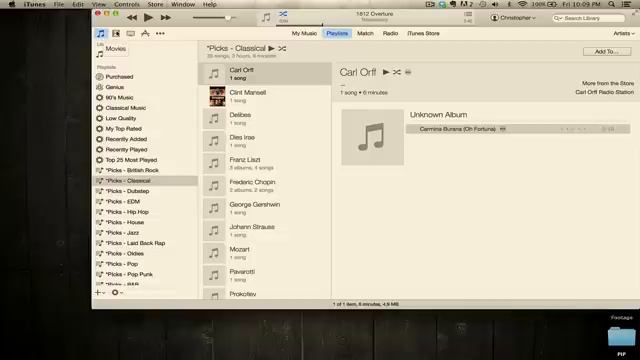Image resolution: width=640 pixels, height=360 pixels.
Task: Open the Store menu in menu bar
Action: click(x=155, y=4)
